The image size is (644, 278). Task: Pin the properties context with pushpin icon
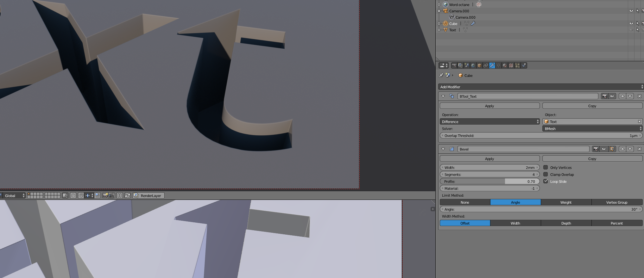coord(441,75)
